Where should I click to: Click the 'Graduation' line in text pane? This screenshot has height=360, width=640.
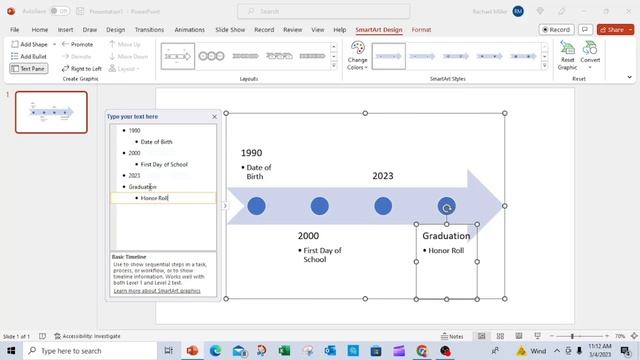pyautogui.click(x=142, y=187)
